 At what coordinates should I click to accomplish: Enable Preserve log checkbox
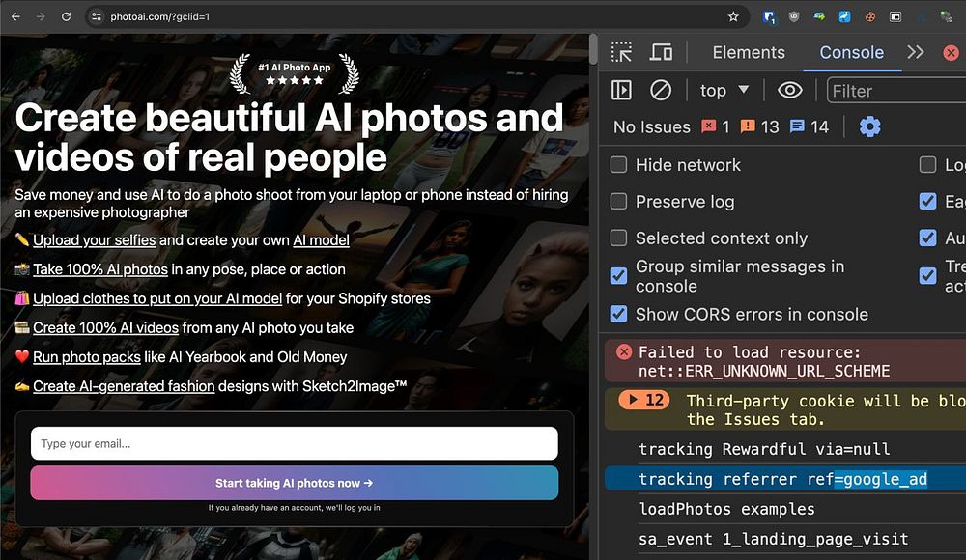[618, 202]
